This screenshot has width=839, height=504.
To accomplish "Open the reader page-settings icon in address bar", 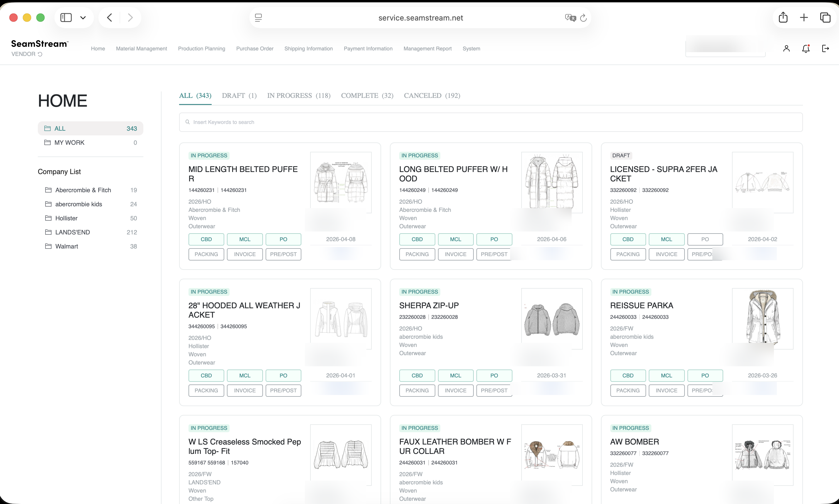I will pyautogui.click(x=259, y=18).
